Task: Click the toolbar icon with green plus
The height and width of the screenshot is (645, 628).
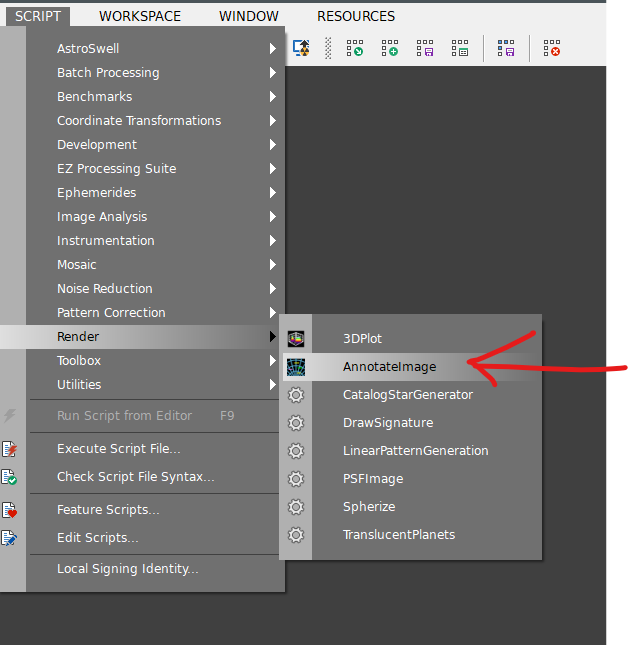Action: pyautogui.click(x=389, y=48)
